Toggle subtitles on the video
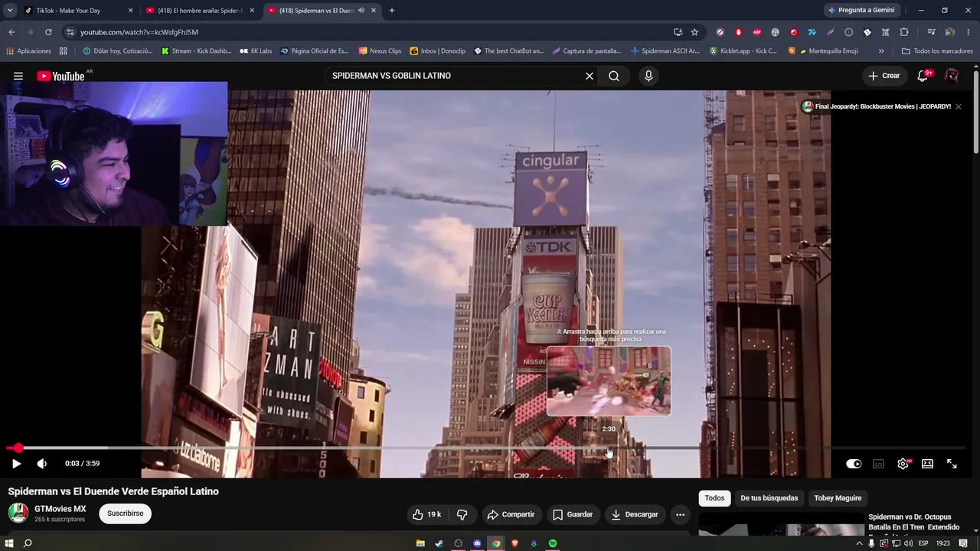 878,464
